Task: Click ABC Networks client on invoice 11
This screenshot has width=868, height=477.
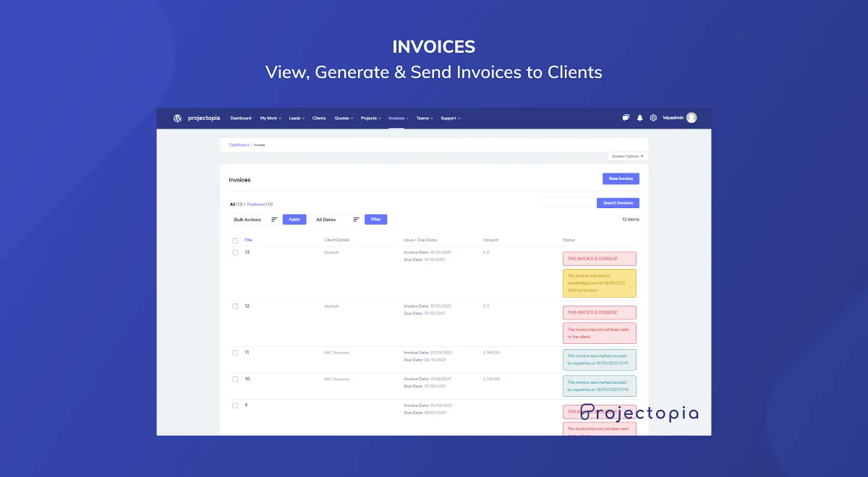Action: (336, 353)
